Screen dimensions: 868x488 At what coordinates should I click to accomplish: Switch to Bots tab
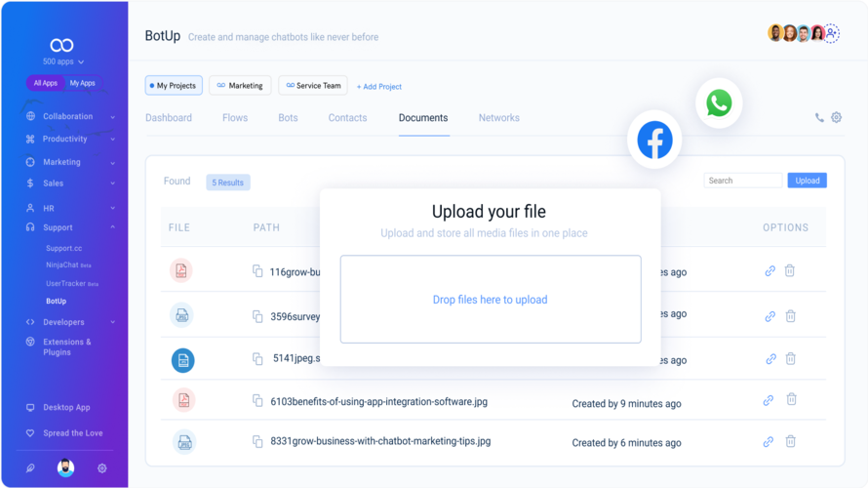[x=288, y=118]
